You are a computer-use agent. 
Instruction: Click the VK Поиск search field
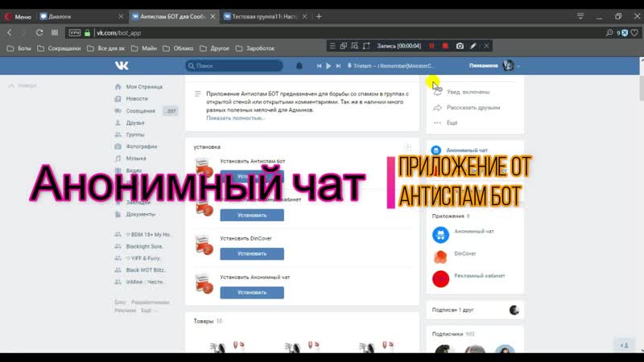(x=234, y=66)
